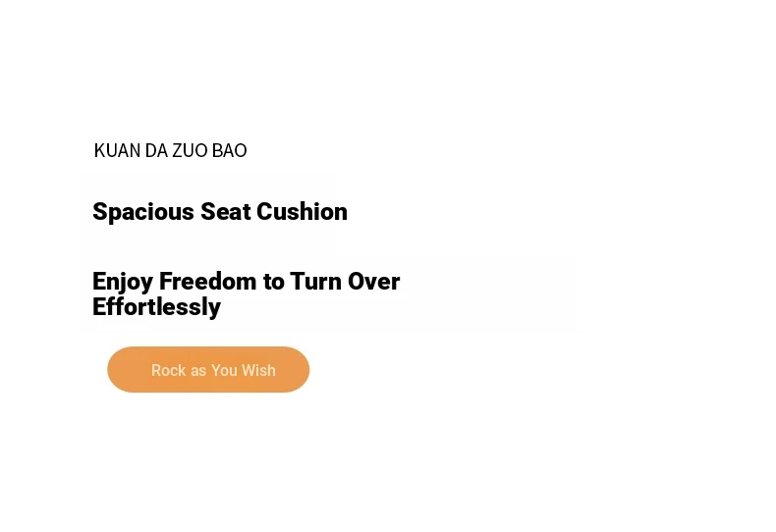Click the word Cushion in the heading
The image size is (776, 532).
[x=302, y=212]
